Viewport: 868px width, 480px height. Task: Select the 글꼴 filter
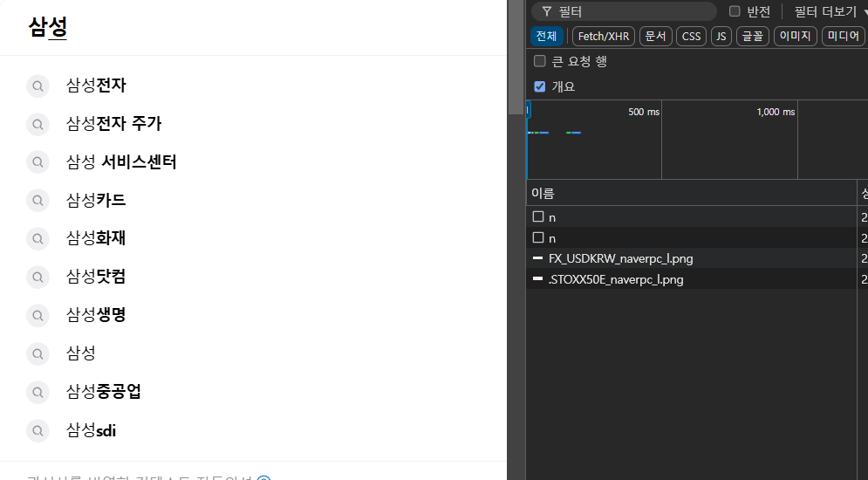tap(752, 36)
